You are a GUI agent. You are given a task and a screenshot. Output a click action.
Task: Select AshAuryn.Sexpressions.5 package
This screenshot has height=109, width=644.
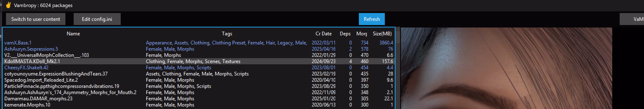(x=199, y=49)
